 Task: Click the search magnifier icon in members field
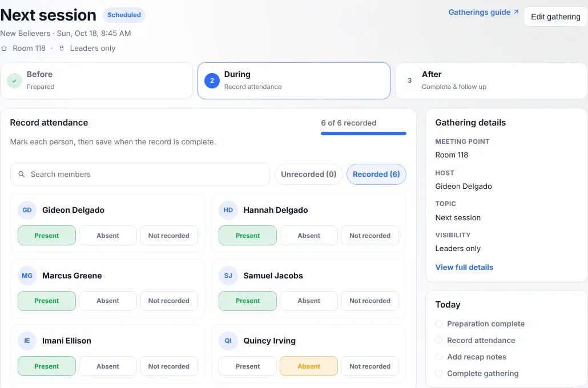pos(21,175)
